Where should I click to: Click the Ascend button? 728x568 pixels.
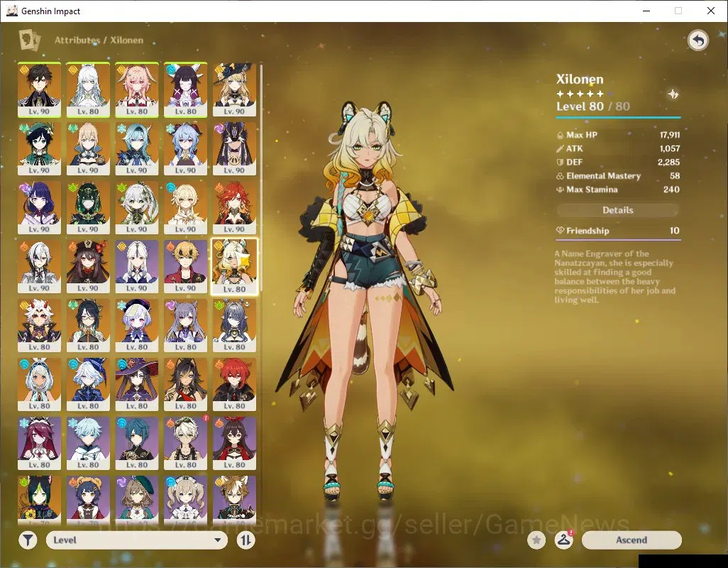click(632, 540)
